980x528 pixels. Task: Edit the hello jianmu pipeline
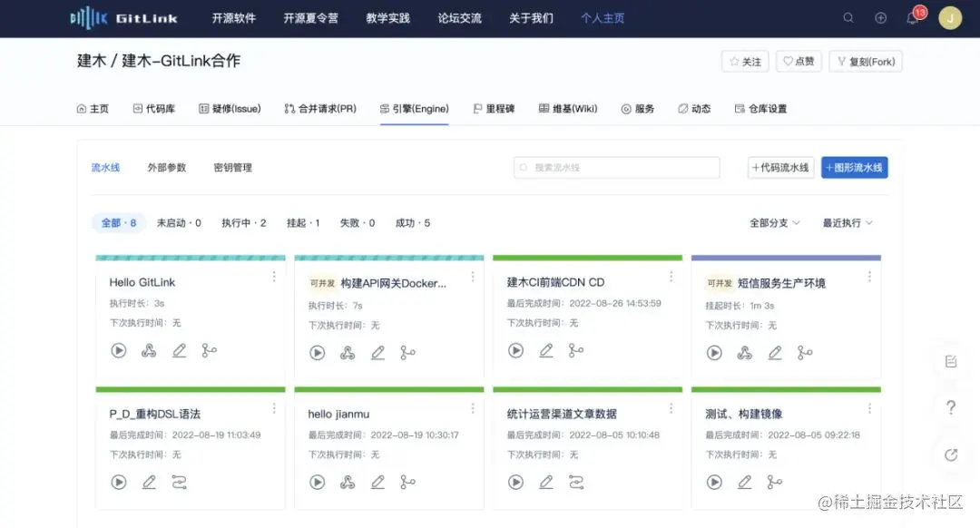(x=376, y=482)
